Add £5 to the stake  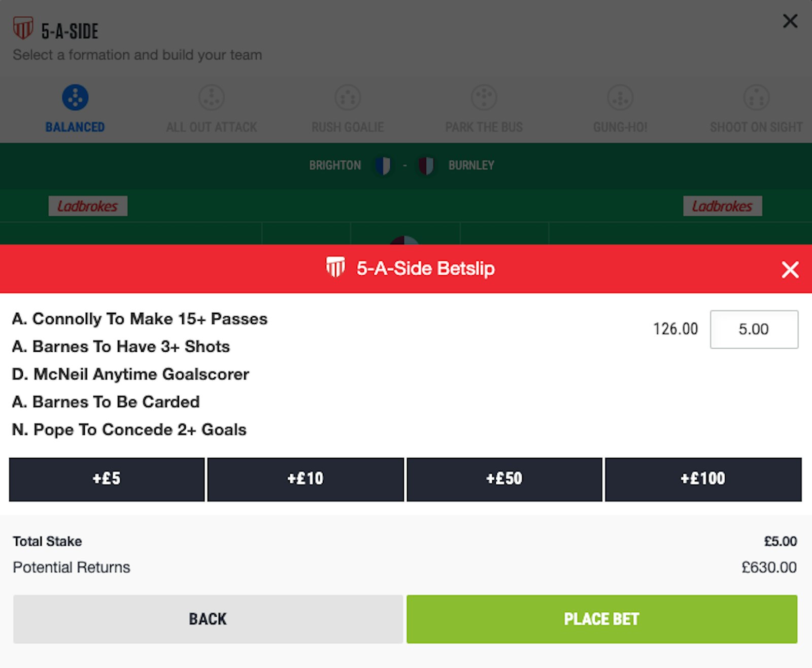point(107,479)
